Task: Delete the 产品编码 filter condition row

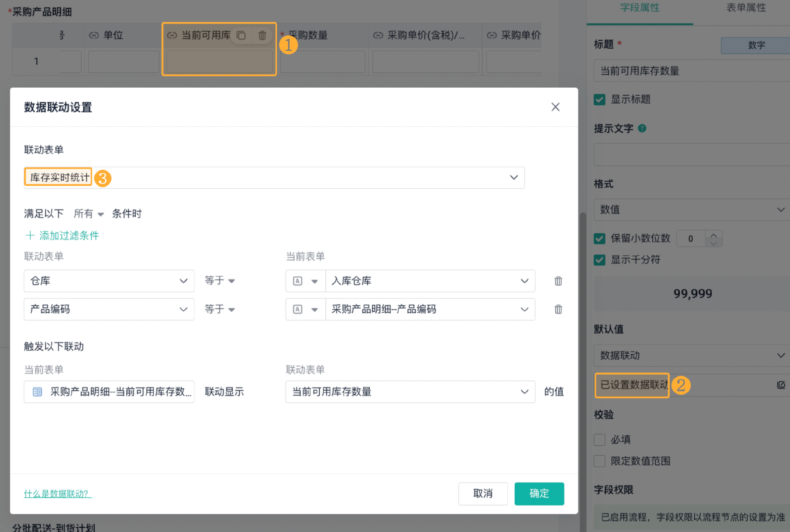Action: (x=558, y=309)
